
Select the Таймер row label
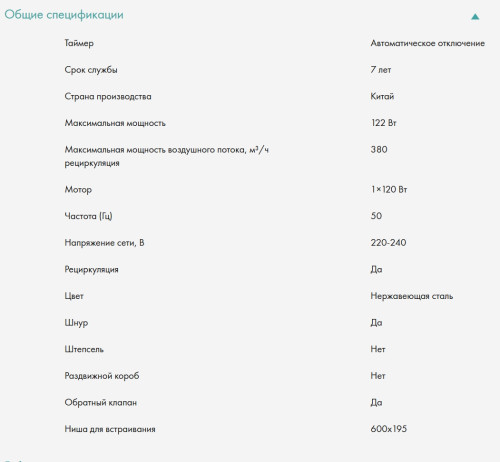[x=79, y=43]
